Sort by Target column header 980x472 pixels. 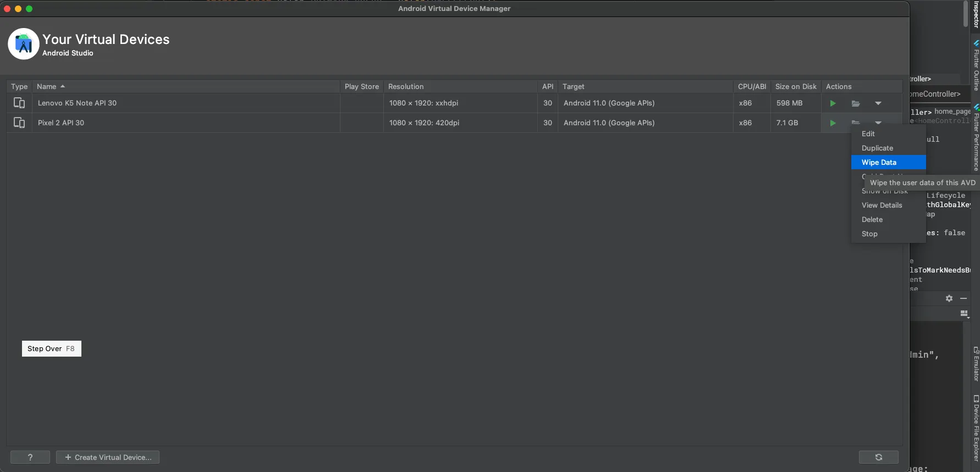[646, 86]
